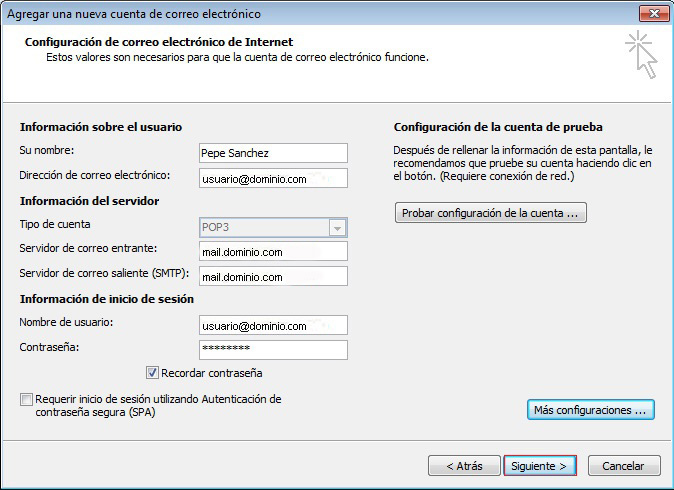Select the Contraseña password field

(273, 349)
